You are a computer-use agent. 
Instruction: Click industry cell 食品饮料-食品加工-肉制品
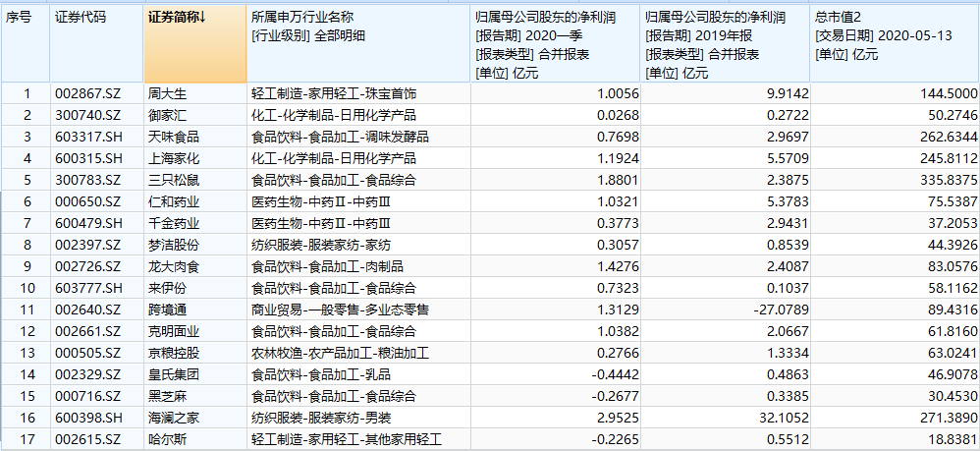358,266
